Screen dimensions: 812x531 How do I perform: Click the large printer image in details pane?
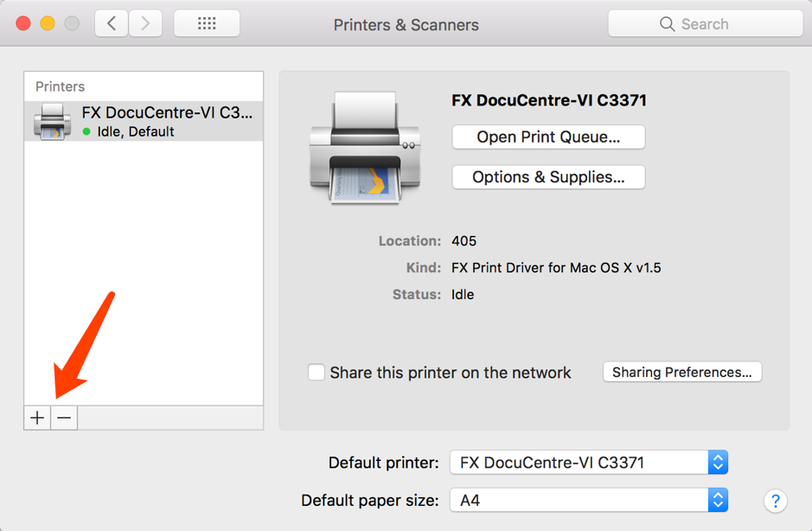point(365,149)
